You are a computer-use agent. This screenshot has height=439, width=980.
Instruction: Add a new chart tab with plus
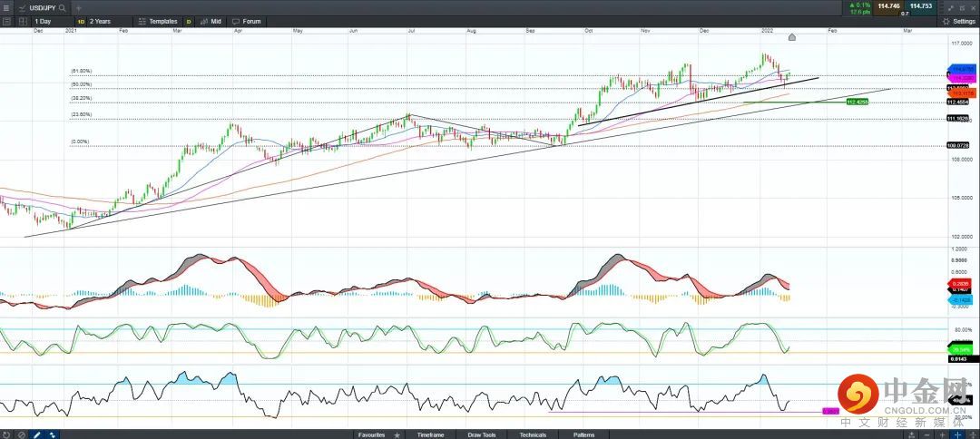(x=78, y=7)
